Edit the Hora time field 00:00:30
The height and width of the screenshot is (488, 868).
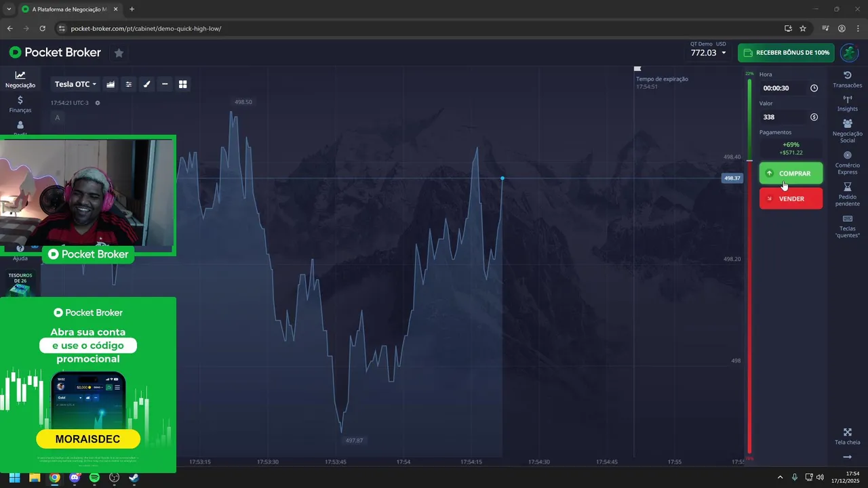(x=790, y=88)
